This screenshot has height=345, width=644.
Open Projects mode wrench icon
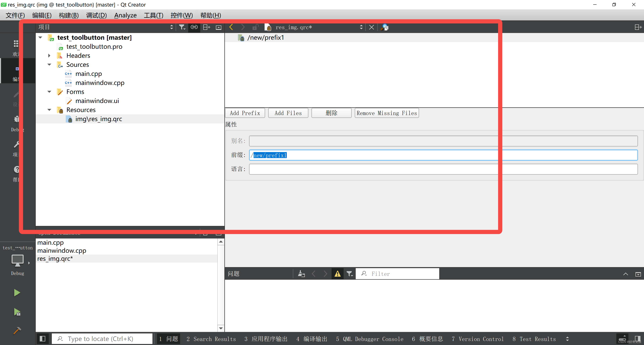tap(16, 144)
